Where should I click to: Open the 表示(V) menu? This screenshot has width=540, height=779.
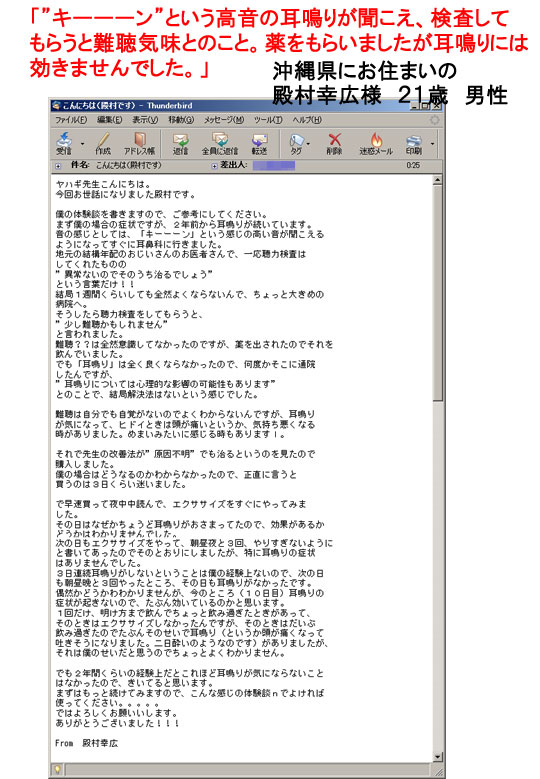[145, 120]
